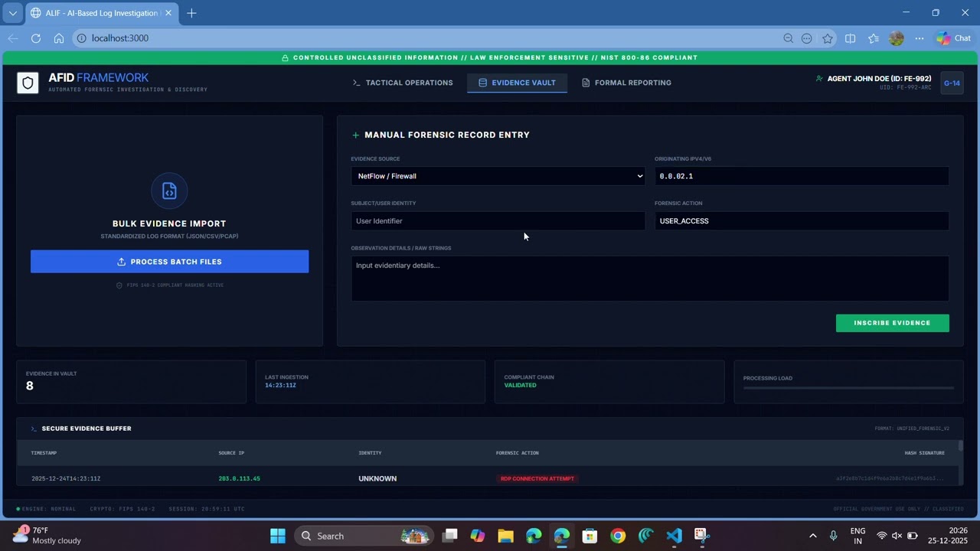Open Visual Studio Code from taskbar

point(674,536)
